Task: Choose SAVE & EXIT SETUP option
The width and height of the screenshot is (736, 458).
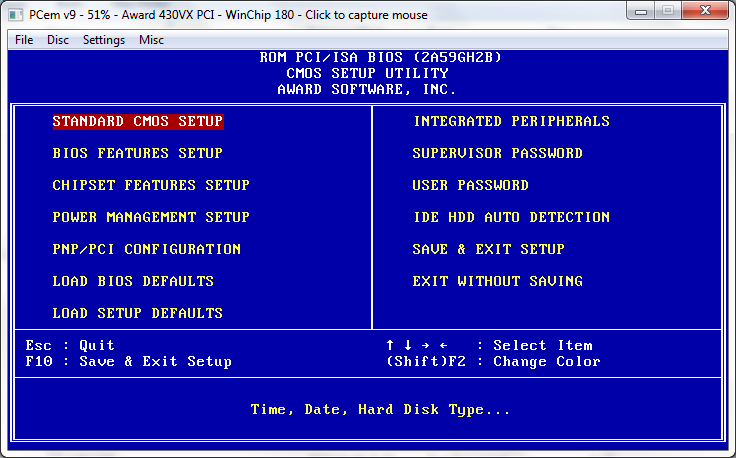Action: (488, 249)
